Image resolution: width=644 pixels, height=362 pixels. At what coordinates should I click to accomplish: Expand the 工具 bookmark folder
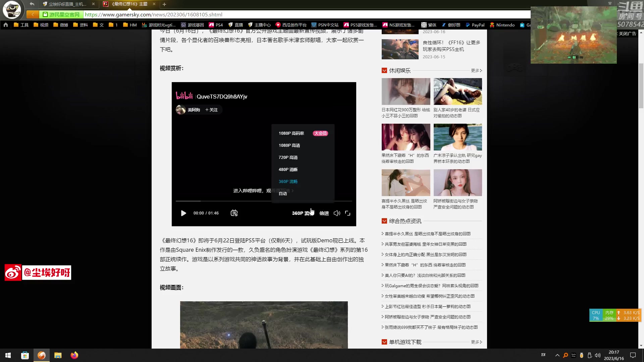21,25
